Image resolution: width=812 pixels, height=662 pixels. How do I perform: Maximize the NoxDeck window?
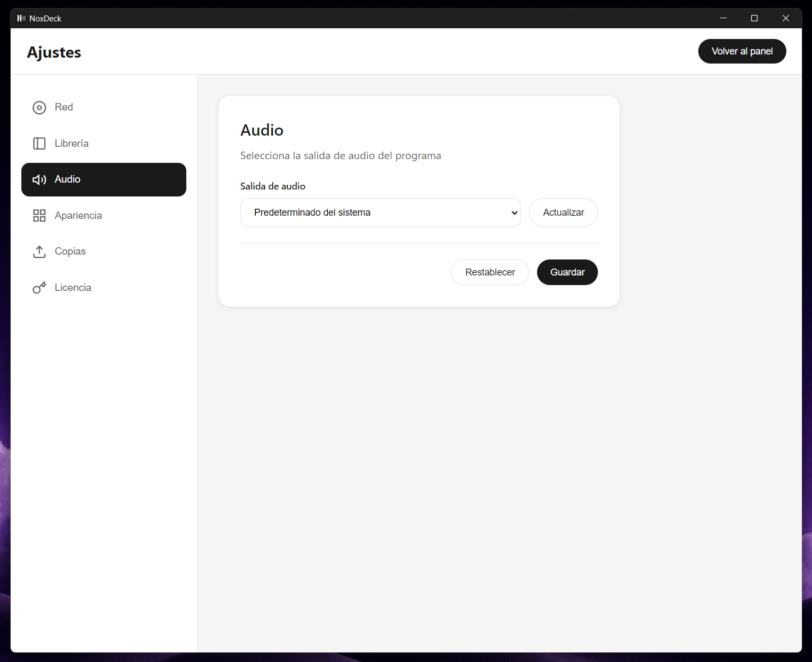click(754, 18)
